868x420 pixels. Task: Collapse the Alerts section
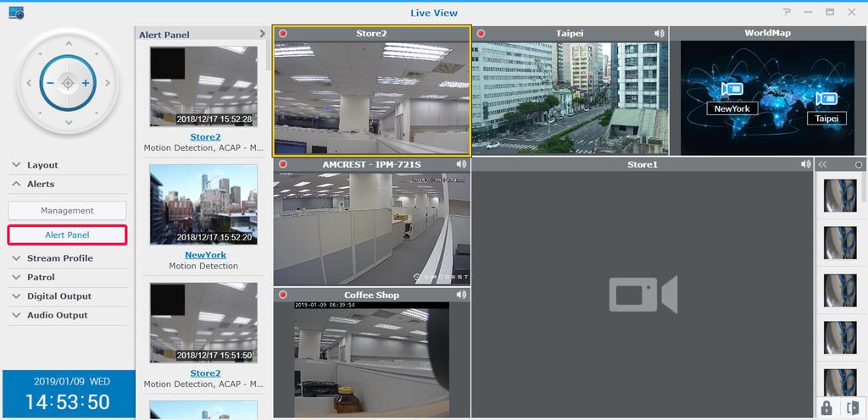tap(68, 184)
